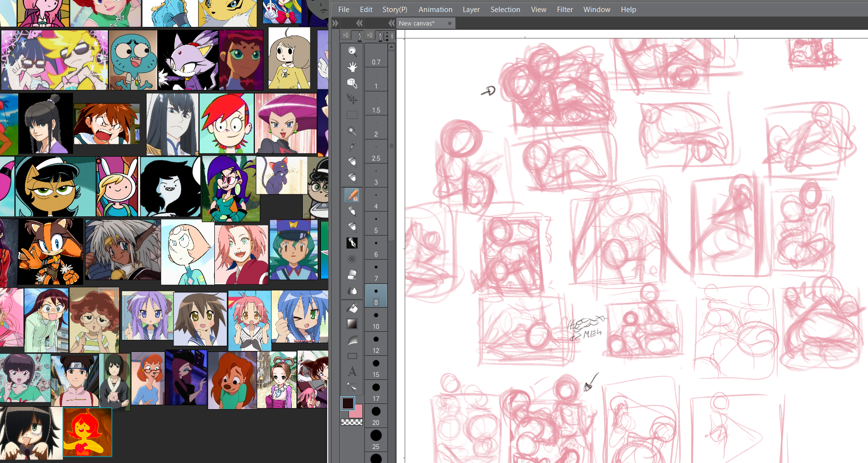Close the New canvas tab via its dot
The width and height of the screenshot is (868, 463).
pos(450,23)
